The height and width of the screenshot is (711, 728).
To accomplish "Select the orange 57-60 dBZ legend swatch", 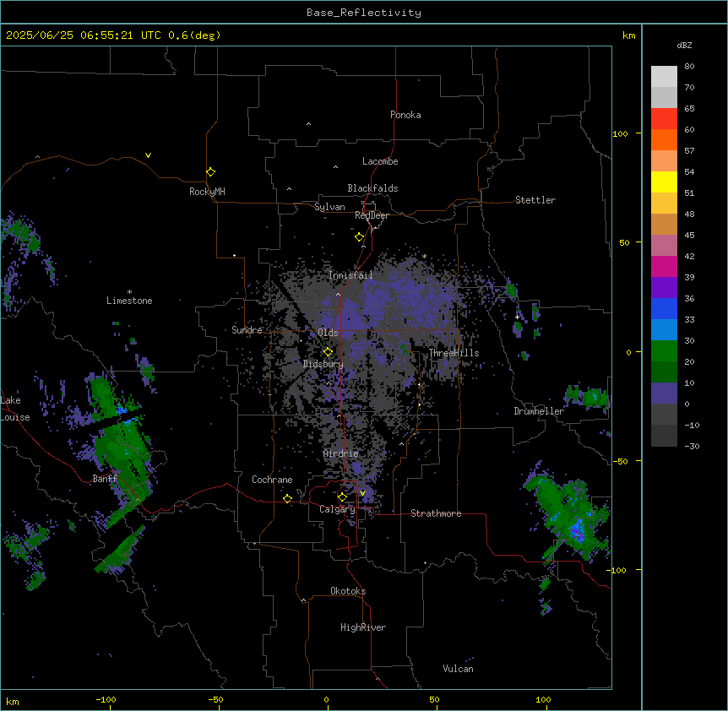I will point(664,139).
